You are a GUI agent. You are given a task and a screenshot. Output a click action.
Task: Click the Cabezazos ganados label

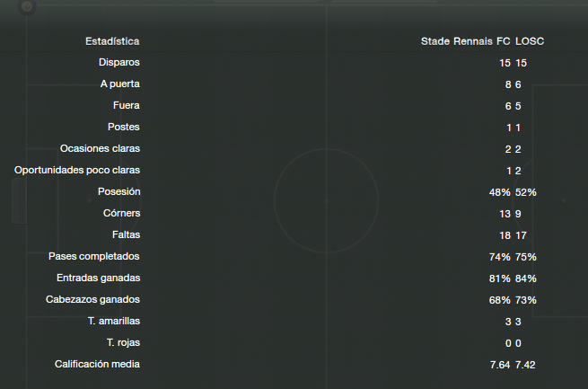click(x=92, y=299)
